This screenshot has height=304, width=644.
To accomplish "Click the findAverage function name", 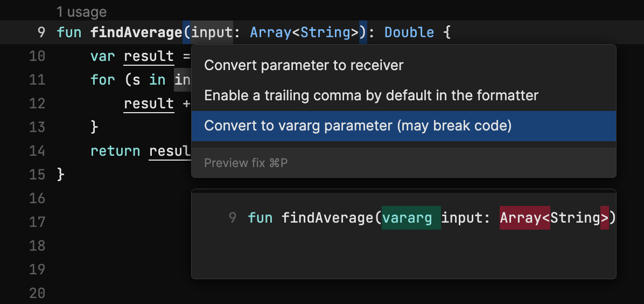I will 136,32.
